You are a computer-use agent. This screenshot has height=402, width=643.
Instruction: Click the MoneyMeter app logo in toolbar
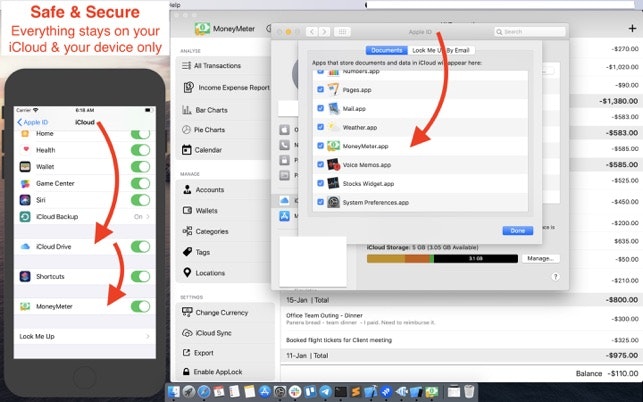pos(202,28)
